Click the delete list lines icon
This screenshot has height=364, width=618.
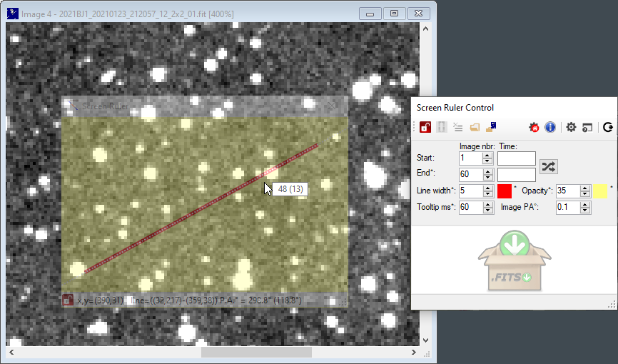tap(458, 127)
